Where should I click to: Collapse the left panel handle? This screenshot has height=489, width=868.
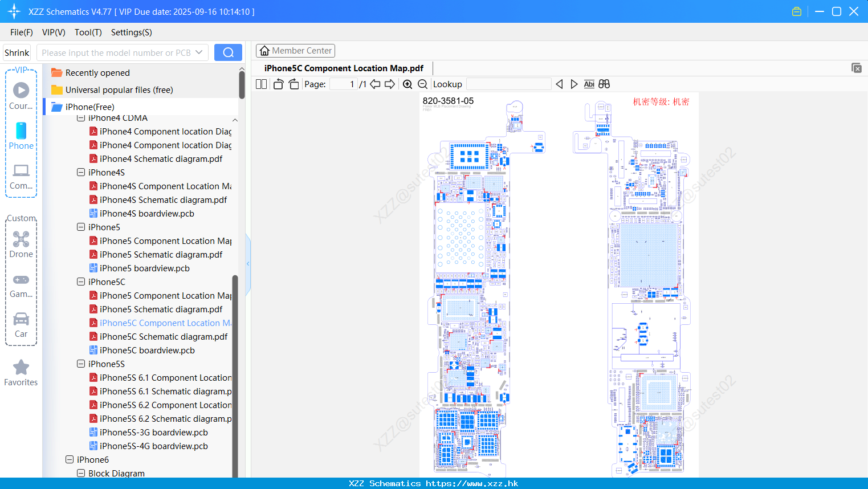(248, 264)
